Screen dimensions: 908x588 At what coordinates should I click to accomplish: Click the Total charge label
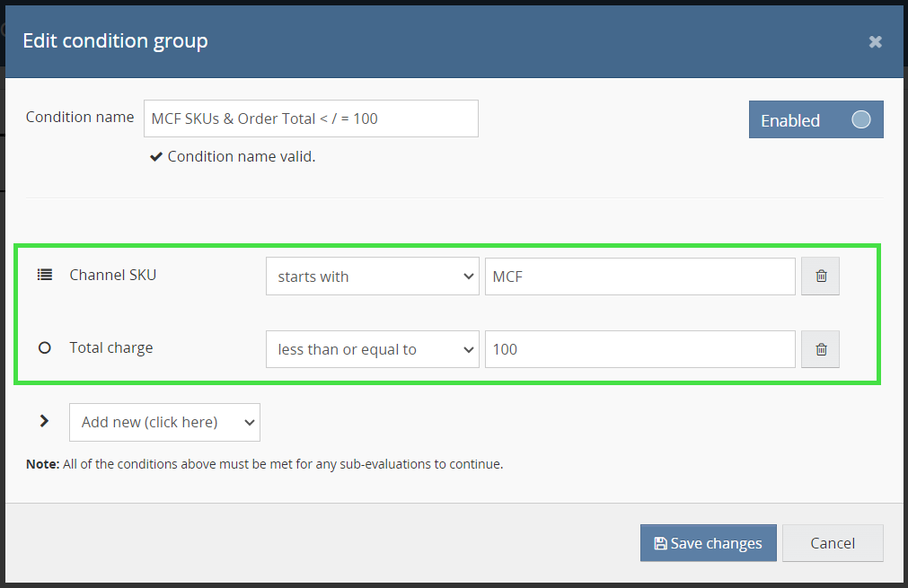pos(111,347)
